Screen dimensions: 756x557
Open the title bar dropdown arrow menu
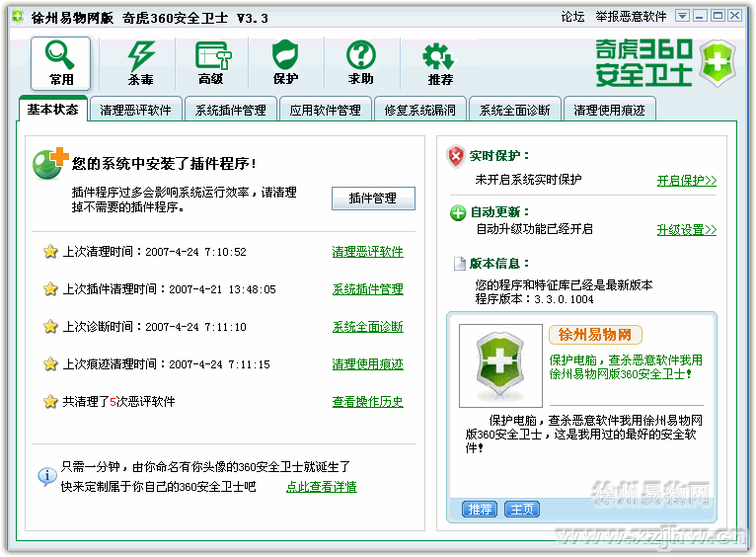tap(682, 16)
